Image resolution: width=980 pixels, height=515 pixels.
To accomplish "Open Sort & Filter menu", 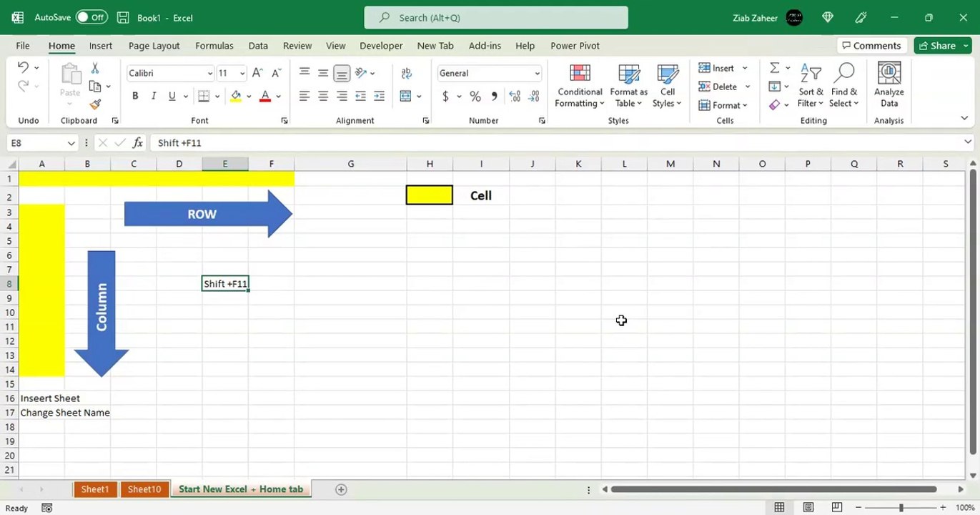I will click(811, 86).
